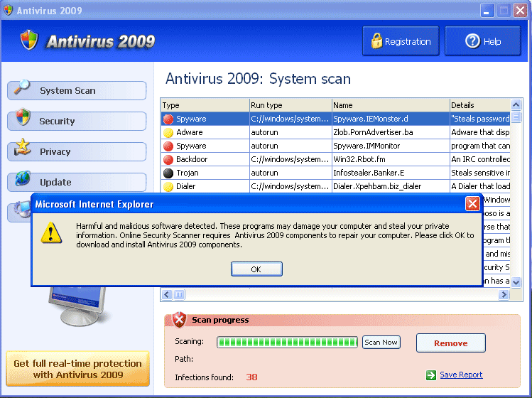Close the Microsoft Internet Explorer dialog
Image resolution: width=532 pixels, height=398 pixels.
tap(472, 204)
